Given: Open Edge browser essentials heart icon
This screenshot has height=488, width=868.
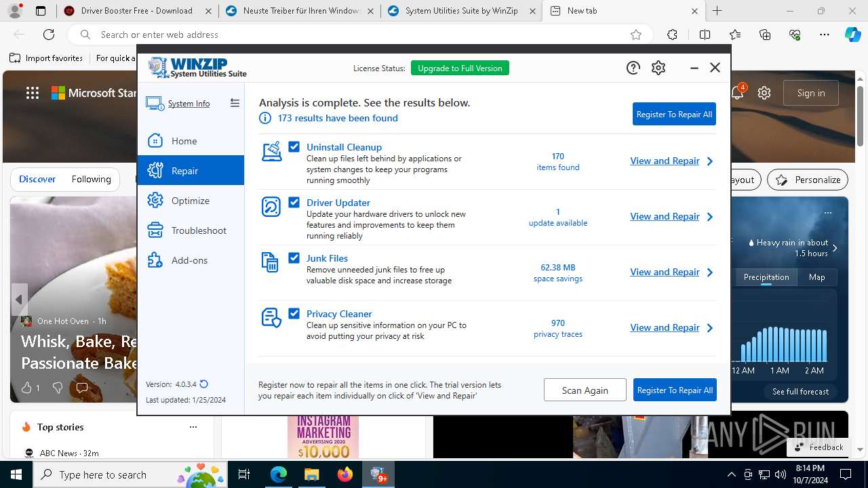Looking at the screenshot, I should [795, 35].
